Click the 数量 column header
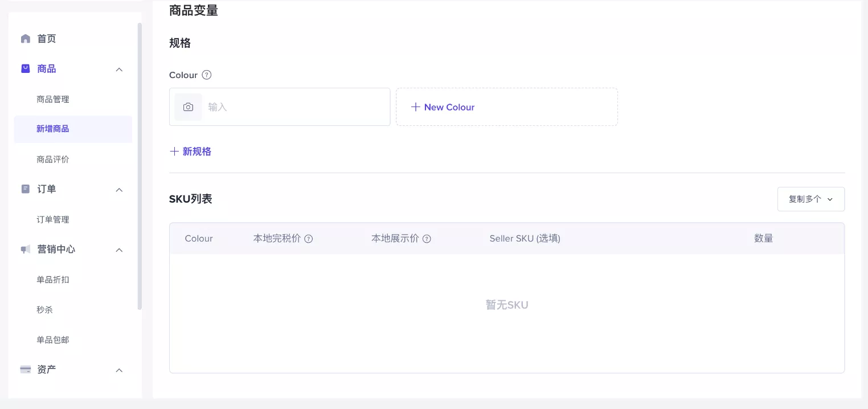868x409 pixels. [x=764, y=239]
